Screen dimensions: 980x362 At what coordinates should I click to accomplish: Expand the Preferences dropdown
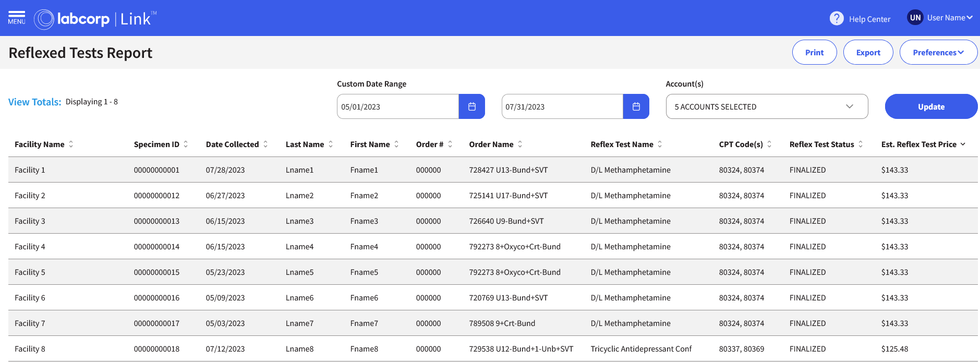(x=938, y=53)
